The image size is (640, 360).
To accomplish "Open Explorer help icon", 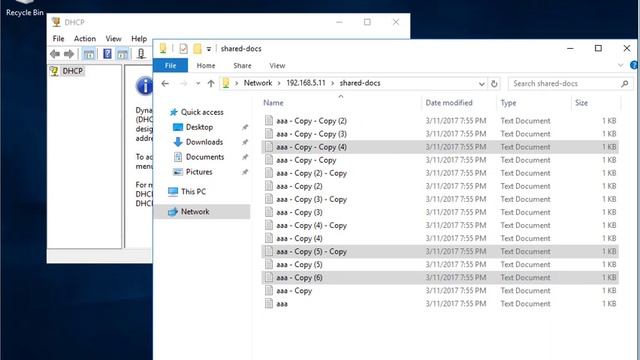I will click(x=634, y=65).
